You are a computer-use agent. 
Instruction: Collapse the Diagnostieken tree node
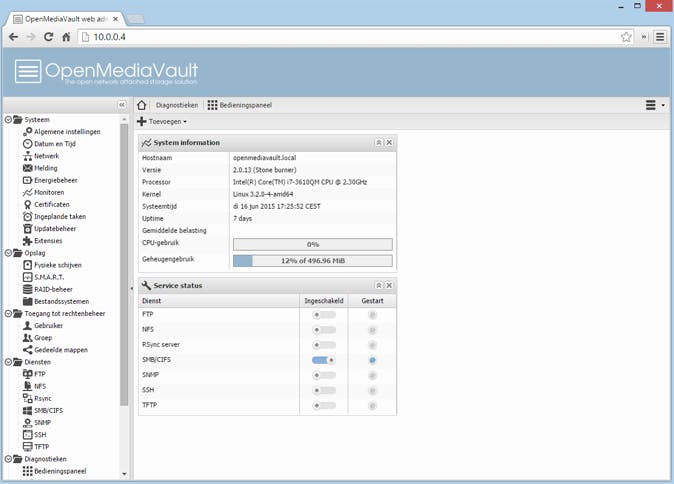click(x=8, y=459)
